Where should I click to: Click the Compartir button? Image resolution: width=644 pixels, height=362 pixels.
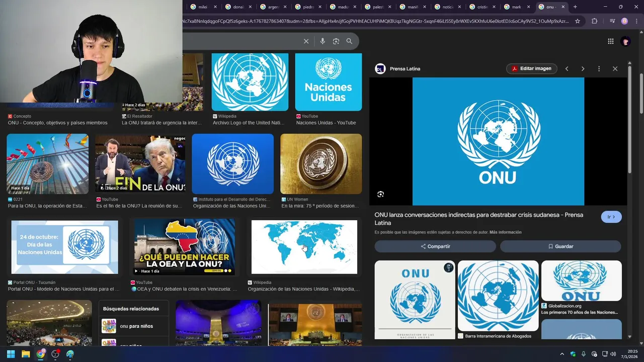(x=435, y=246)
